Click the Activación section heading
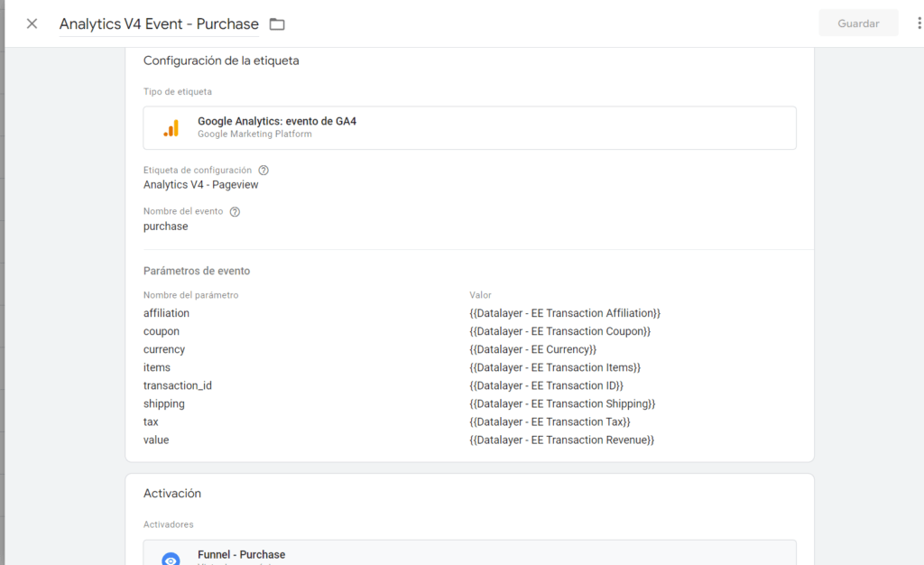Screen dimensions: 924x565 (172, 494)
